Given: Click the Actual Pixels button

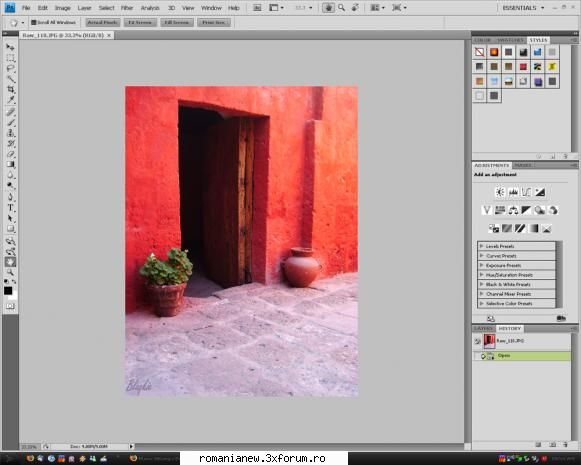Looking at the screenshot, I should 103,23.
